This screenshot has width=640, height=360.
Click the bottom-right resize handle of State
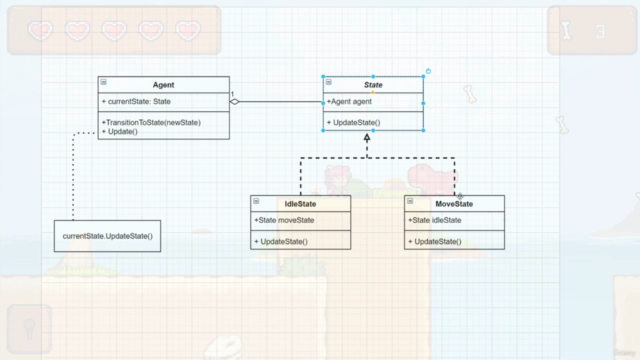click(423, 131)
